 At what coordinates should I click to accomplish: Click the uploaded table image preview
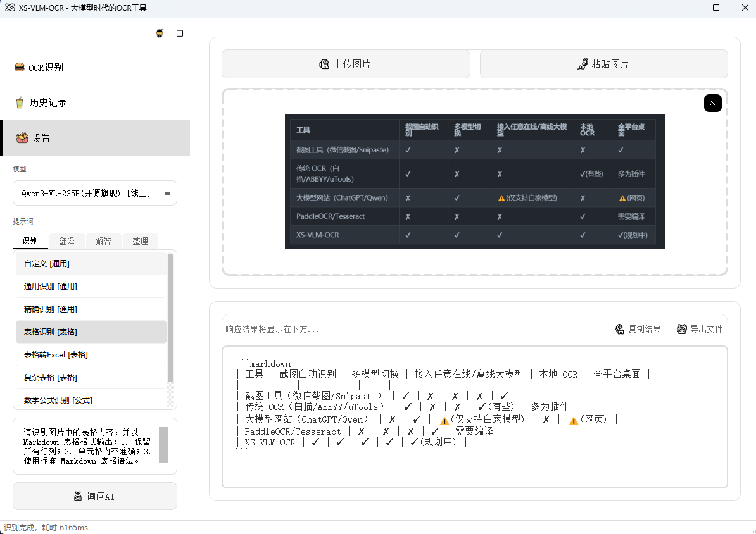pos(474,182)
